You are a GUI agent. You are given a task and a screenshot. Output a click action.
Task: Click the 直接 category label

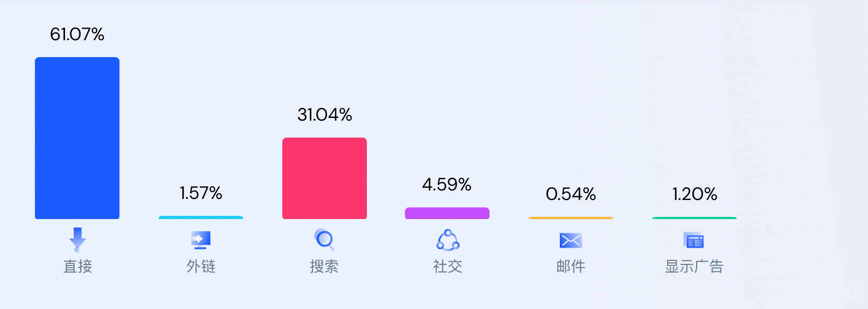pyautogui.click(x=78, y=266)
